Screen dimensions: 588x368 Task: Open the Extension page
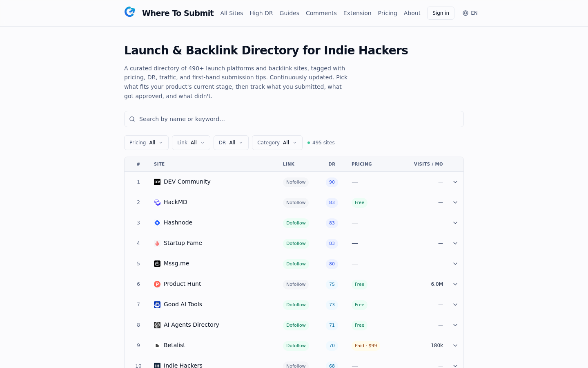click(x=357, y=13)
